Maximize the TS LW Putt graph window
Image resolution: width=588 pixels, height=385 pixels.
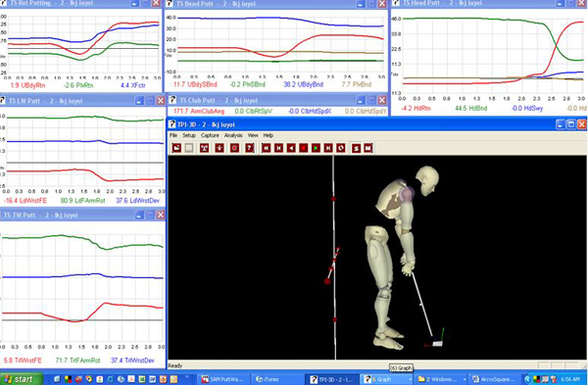tap(150, 101)
